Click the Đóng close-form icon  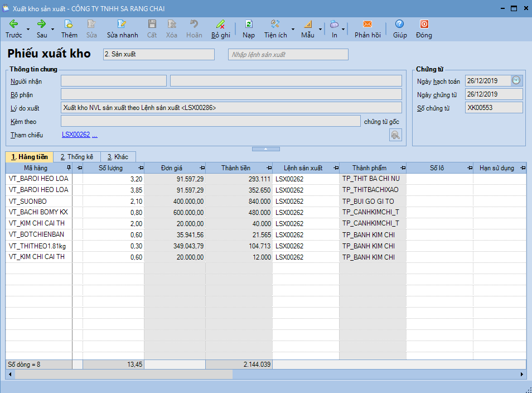(424, 24)
